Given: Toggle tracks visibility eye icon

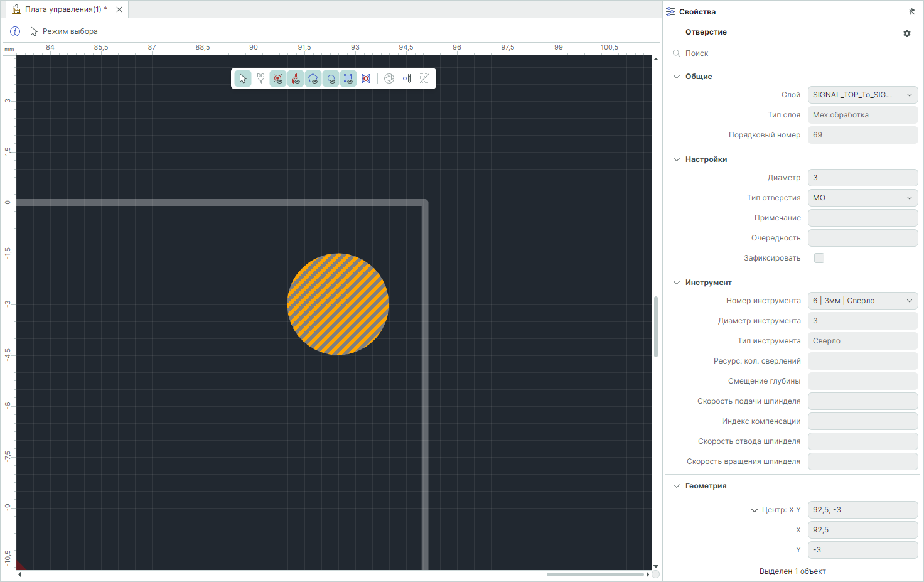Looking at the screenshot, I should pyautogui.click(x=296, y=78).
